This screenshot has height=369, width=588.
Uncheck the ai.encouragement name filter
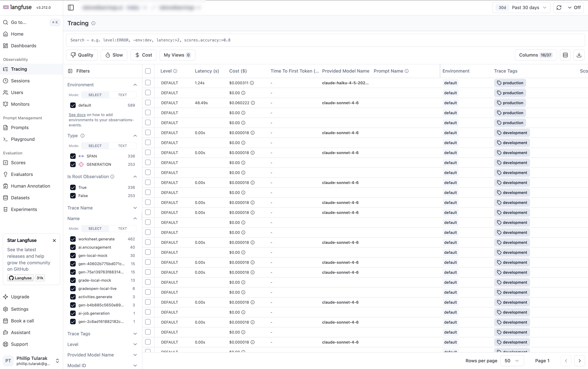pos(73,247)
